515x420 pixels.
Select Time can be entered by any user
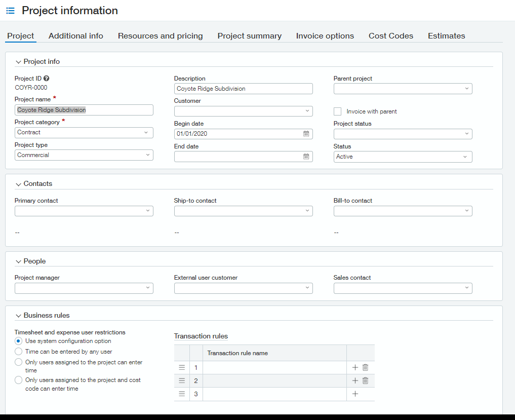[18, 351]
